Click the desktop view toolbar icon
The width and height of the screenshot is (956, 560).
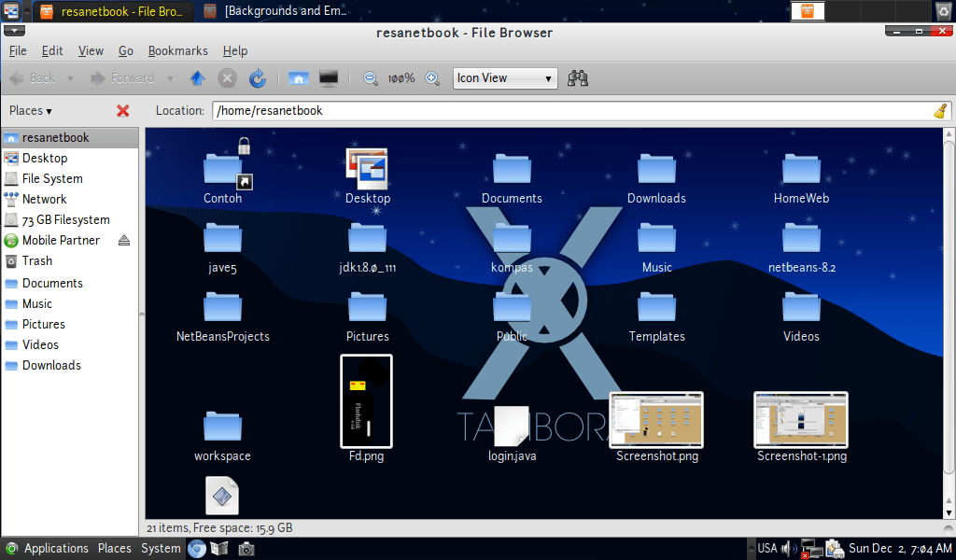(328, 77)
